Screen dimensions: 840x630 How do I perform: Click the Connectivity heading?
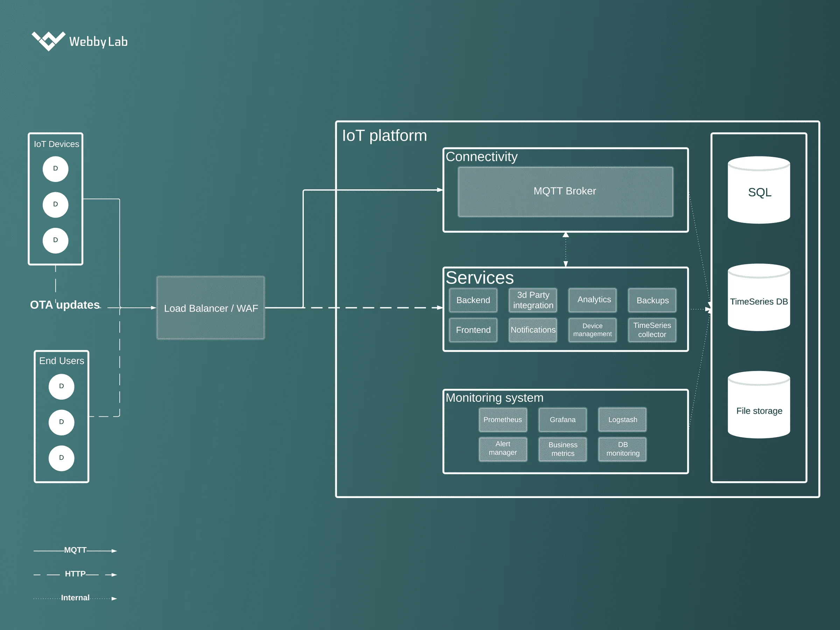[481, 157]
